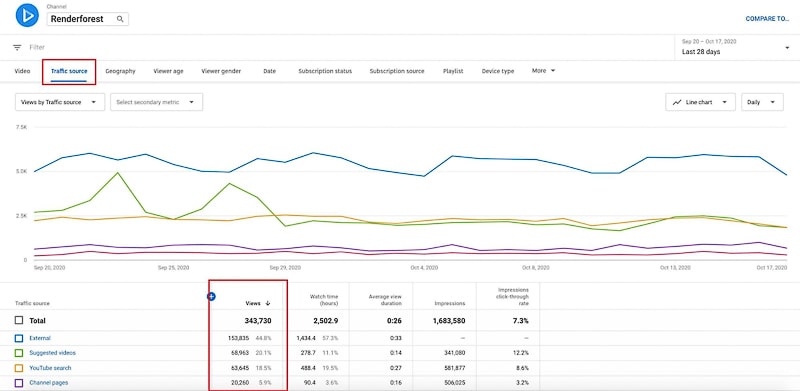Toggle the Suggested videos checkbox

(x=19, y=353)
